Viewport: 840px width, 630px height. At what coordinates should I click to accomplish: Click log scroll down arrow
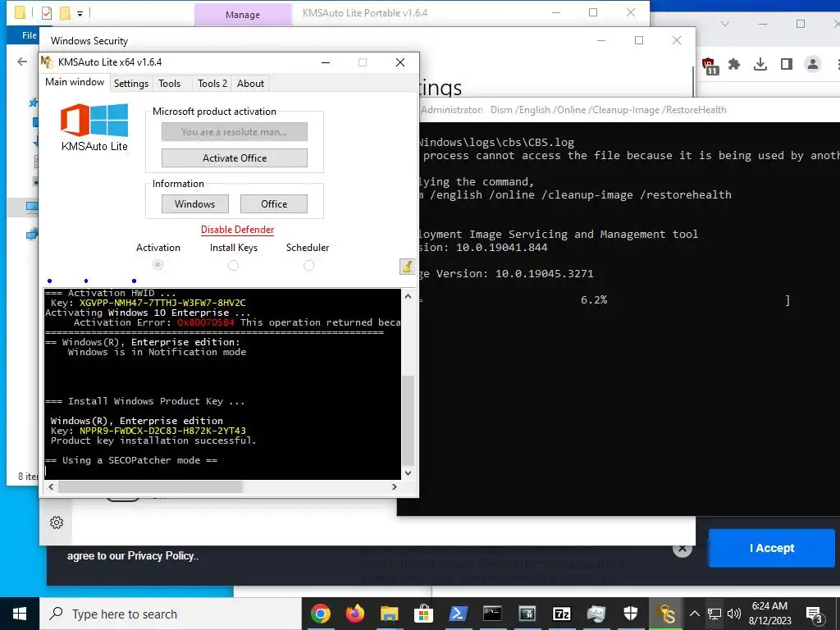point(409,472)
